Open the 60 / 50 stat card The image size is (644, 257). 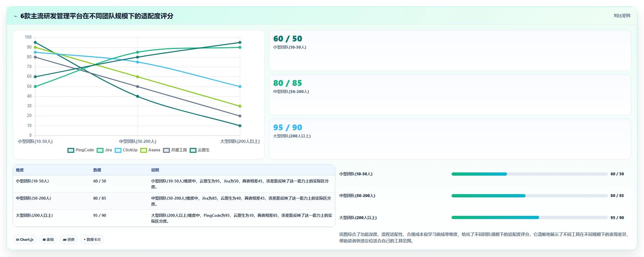[x=450, y=51]
